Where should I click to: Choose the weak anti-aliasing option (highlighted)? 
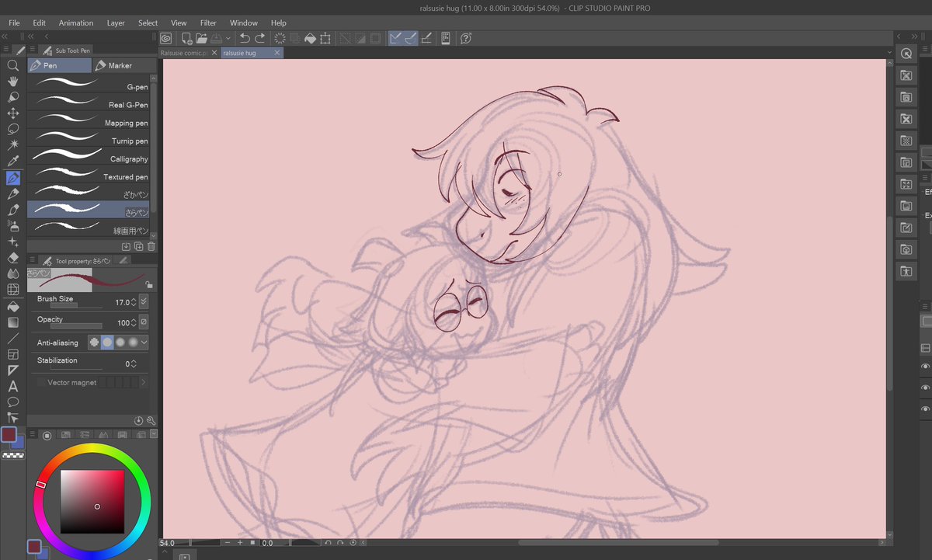point(107,342)
